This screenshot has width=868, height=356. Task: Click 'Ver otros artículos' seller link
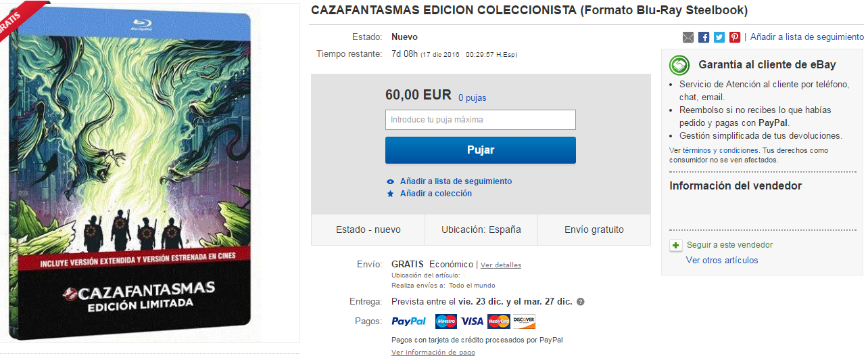tap(722, 261)
